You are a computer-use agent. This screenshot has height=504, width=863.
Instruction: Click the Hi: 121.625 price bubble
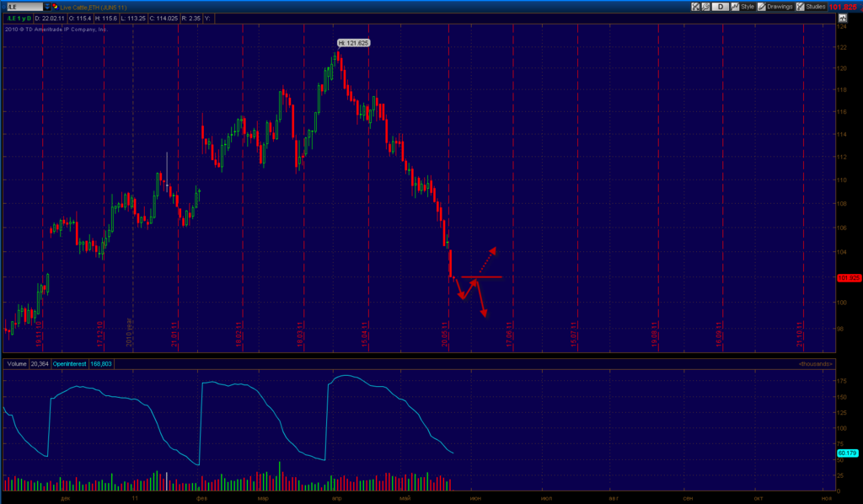[x=353, y=43]
